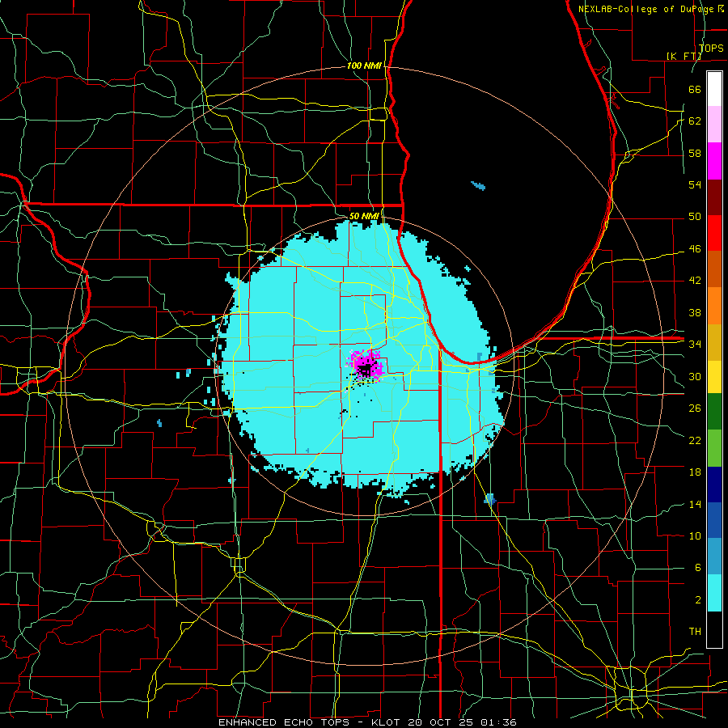The width and height of the screenshot is (728, 728).
Task: Click the 'TOPS' legend title
Action: (x=711, y=49)
